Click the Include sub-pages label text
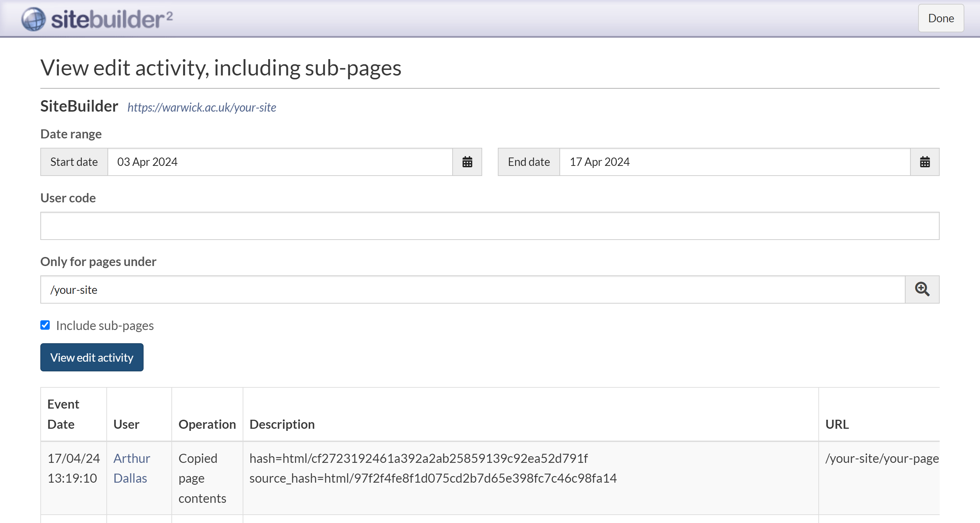 105,325
